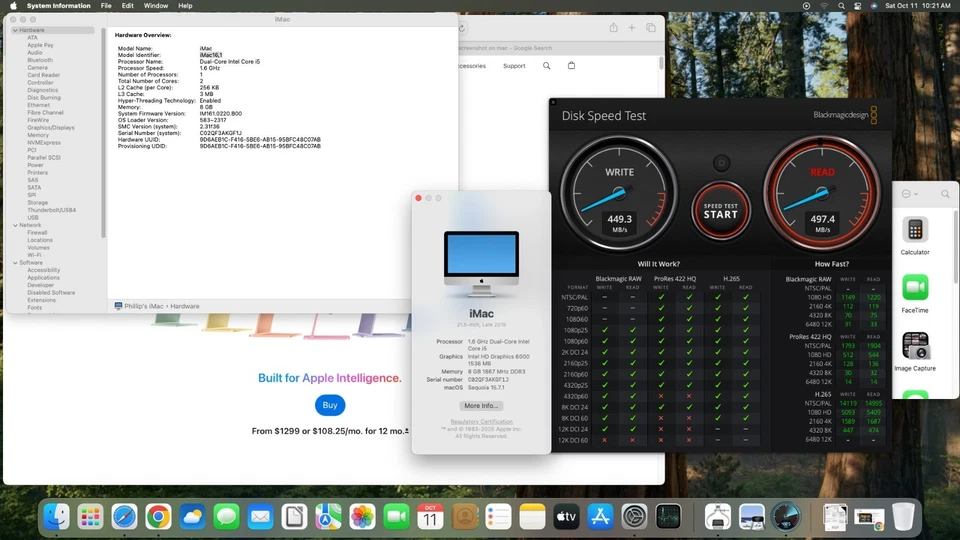Select Applications under Software
This screenshot has width=960, height=540.
point(43,277)
